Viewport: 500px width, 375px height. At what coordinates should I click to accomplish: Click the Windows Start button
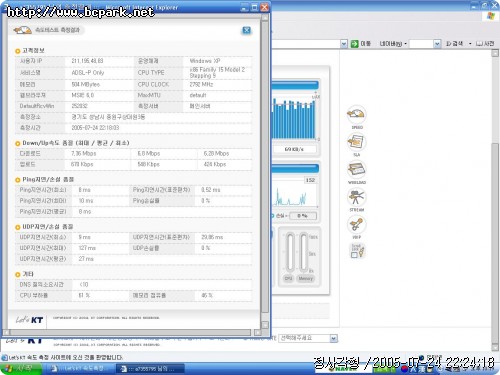click(x=21, y=369)
